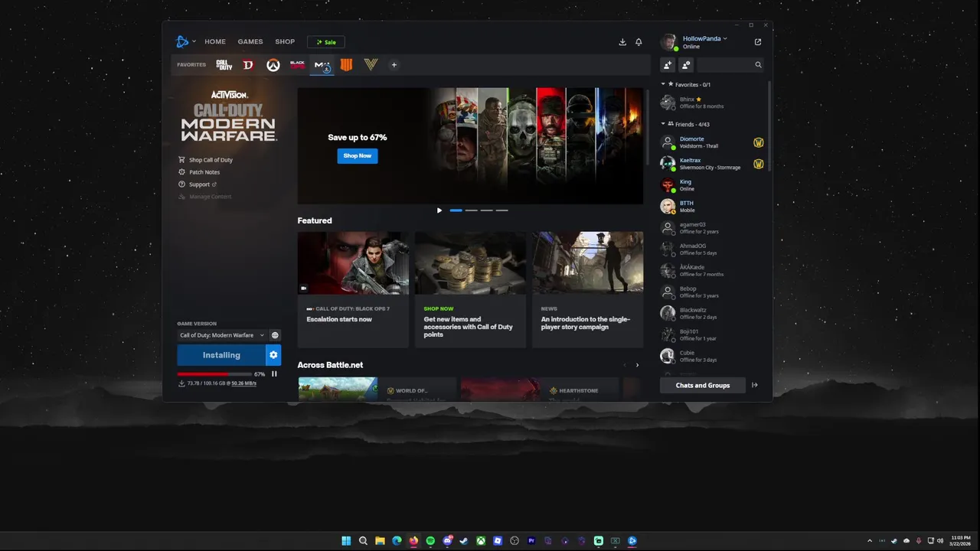Open single-player story campaign news card
Screen dimensions: 980x551
588,289
